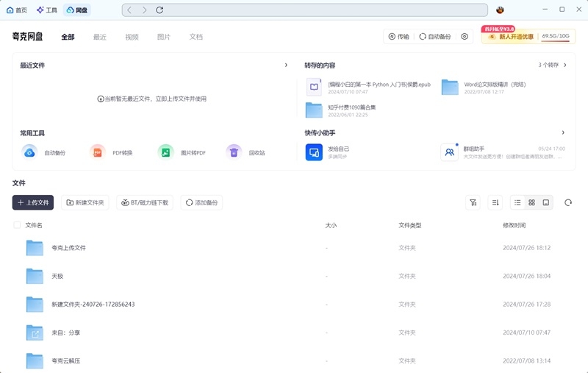Viewport: 588px width, 373px height.
Task: Sort by 大小 column header
Action: [x=331, y=225]
